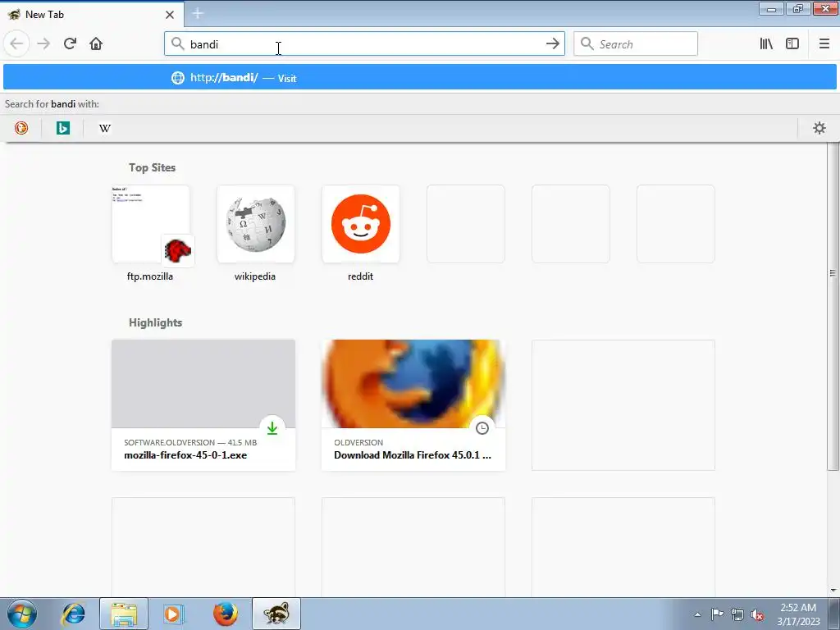The width and height of the screenshot is (840, 630).
Task: Show hidden tray icons arrow
Action: (x=697, y=614)
